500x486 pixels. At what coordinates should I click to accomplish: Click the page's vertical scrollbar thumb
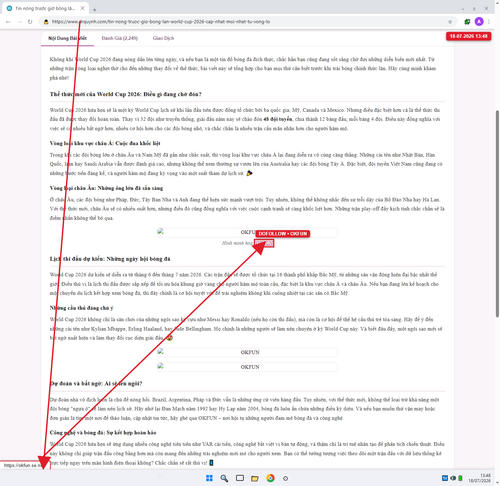tap(497, 213)
